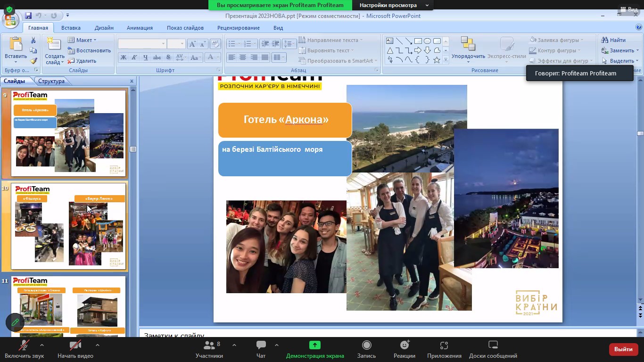Screen dimensions: 644x362
Task: Select slide 10 thumbnail
Action: pos(68,227)
